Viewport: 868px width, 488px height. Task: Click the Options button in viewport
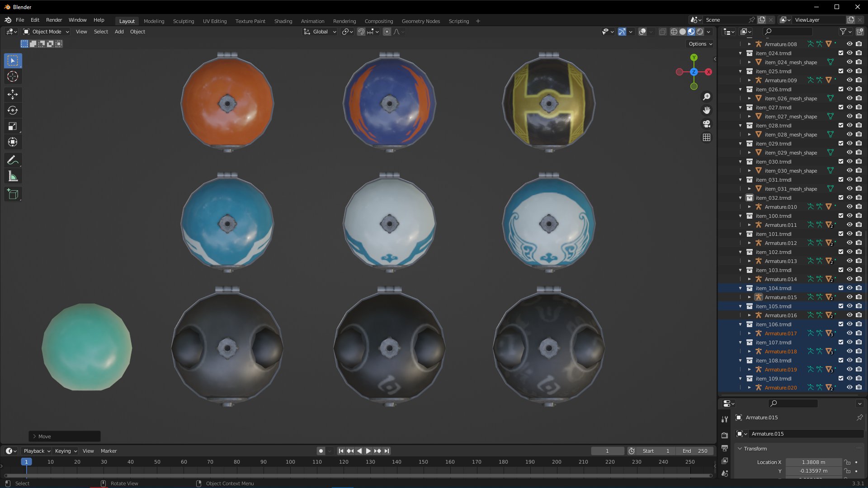[700, 44]
